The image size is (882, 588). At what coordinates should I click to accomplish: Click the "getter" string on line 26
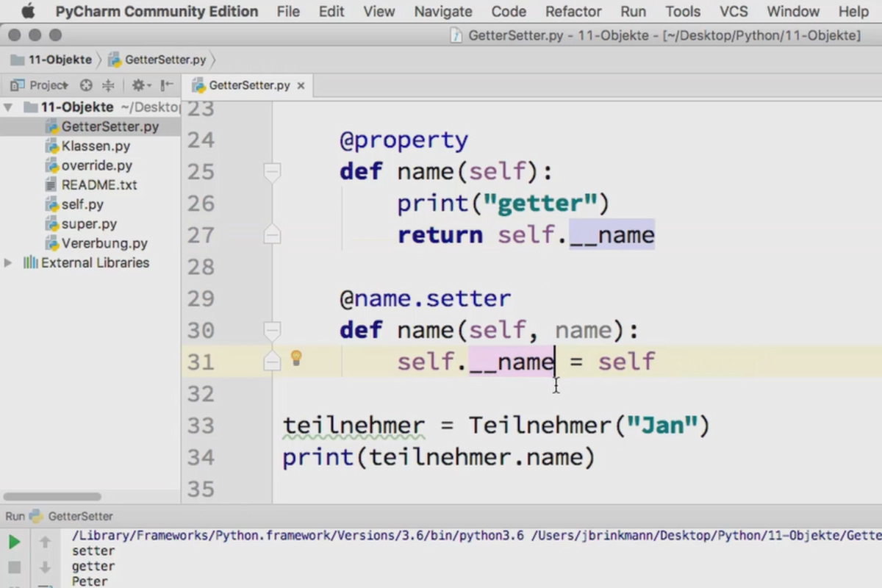[x=540, y=204]
